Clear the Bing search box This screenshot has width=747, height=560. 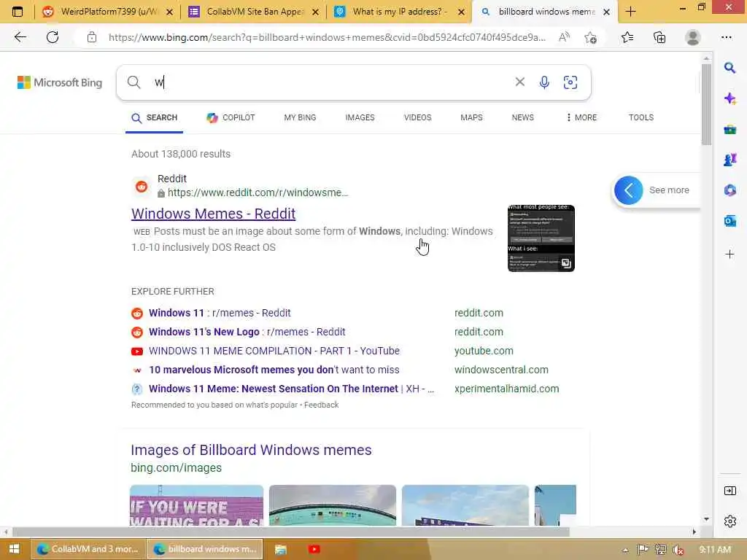(519, 82)
